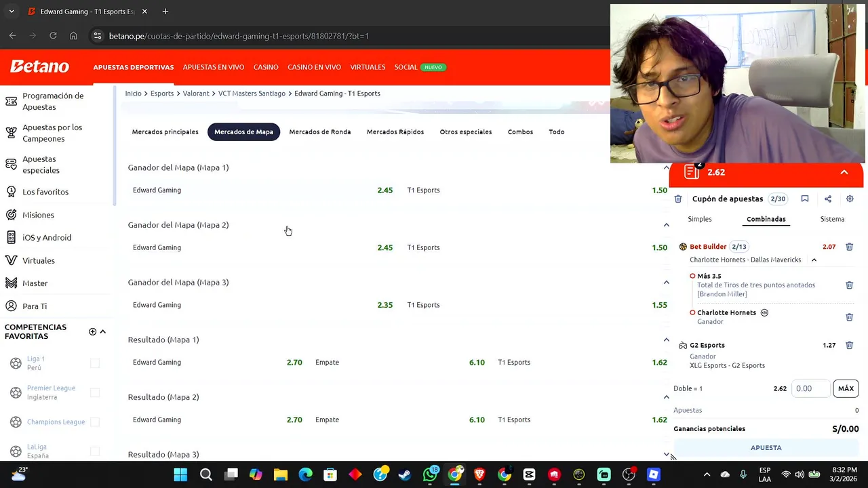The image size is (868, 488).
Task: Remove the G2 Esports bet
Action: [849, 345]
